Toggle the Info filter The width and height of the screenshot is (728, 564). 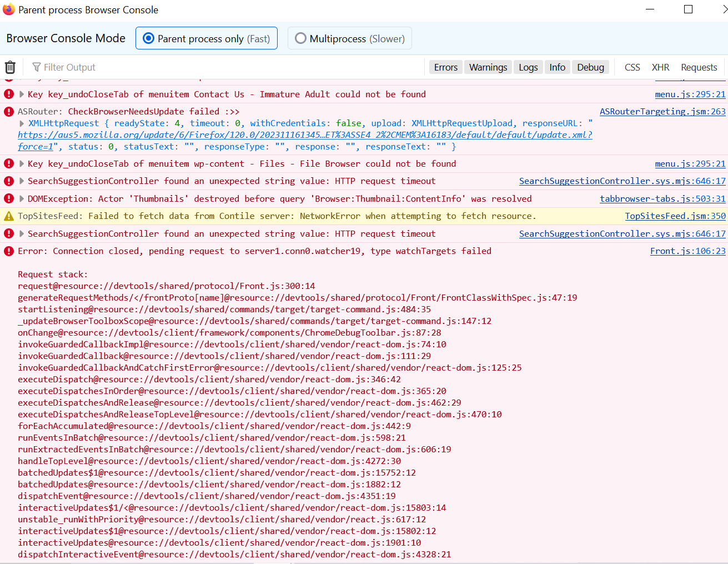pyautogui.click(x=558, y=67)
